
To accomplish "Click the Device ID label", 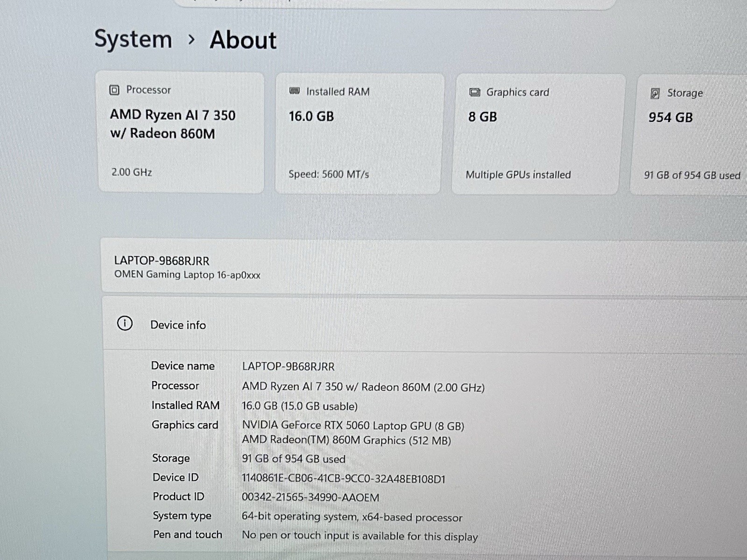I will pos(176,477).
